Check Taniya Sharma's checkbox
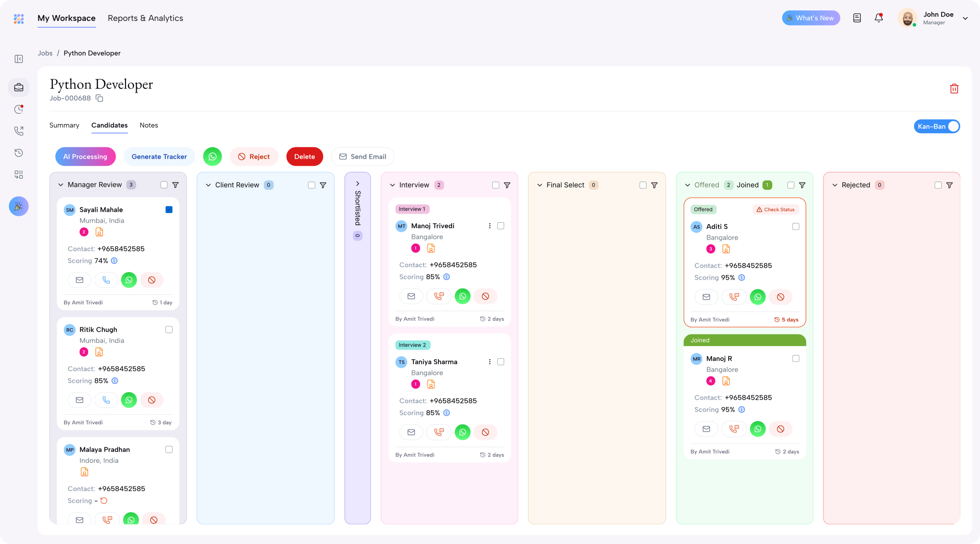Image resolution: width=980 pixels, height=544 pixels. (x=500, y=362)
